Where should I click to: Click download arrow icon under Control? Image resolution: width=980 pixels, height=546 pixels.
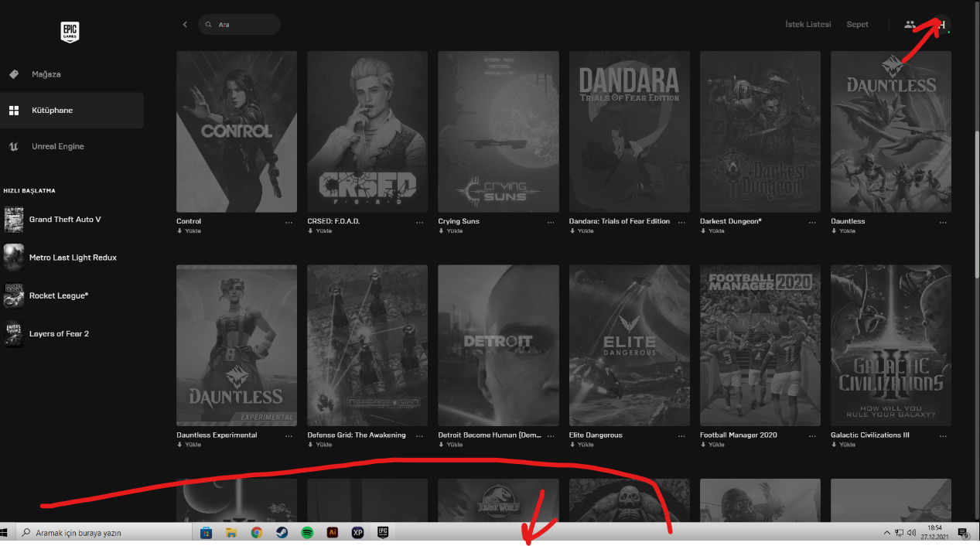tap(179, 231)
